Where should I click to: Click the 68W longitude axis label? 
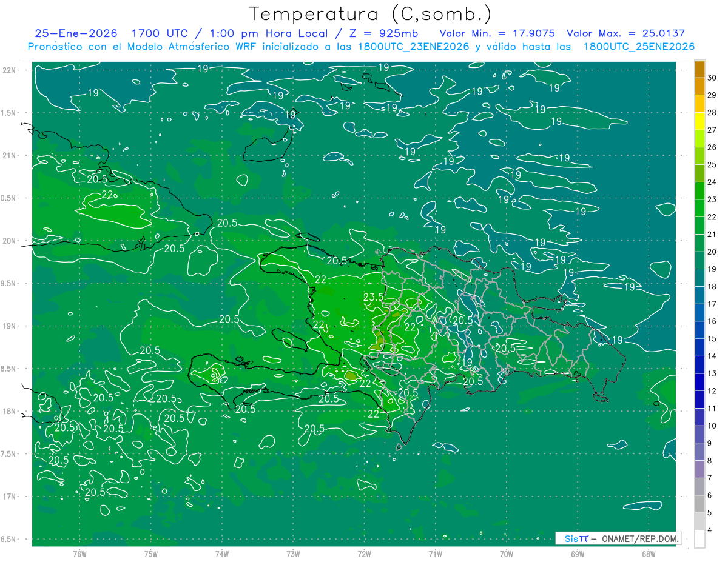648,554
